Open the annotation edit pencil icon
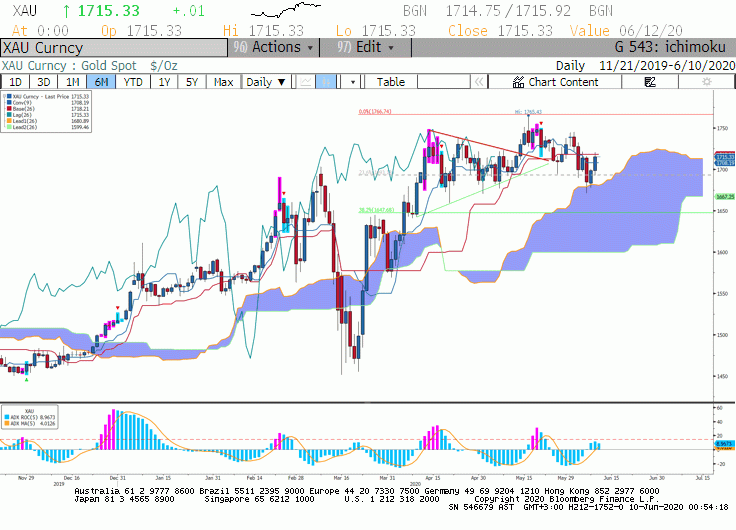The image size is (736, 530). [x=650, y=82]
